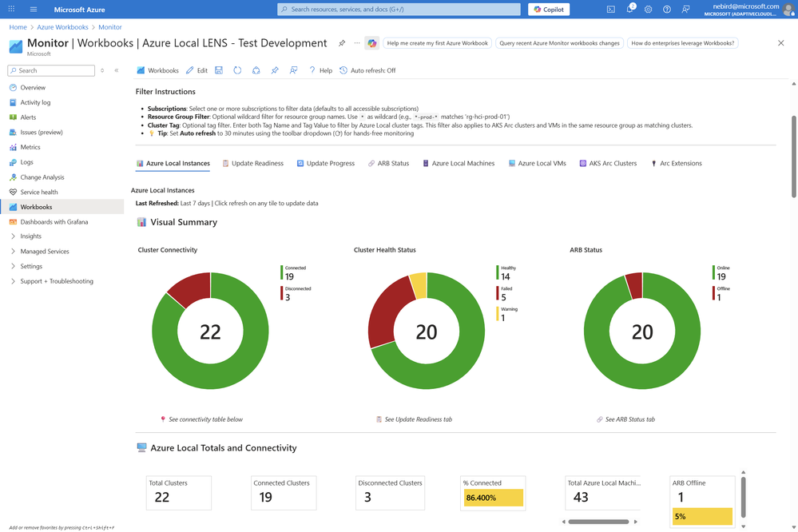Switch to Update Readiness tab
Screen dimensions: 798x532
pyautogui.click(x=253, y=164)
